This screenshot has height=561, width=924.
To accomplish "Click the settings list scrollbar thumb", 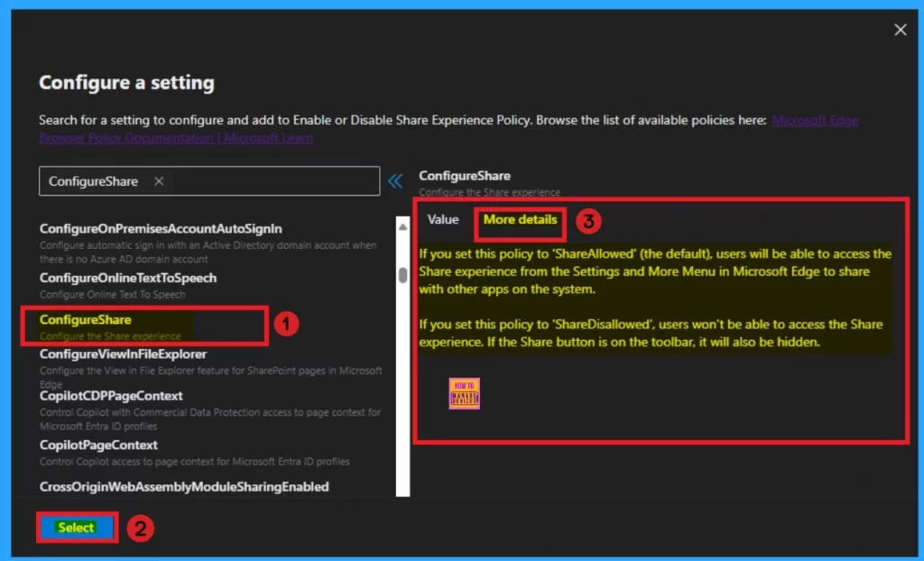I will tap(403, 275).
